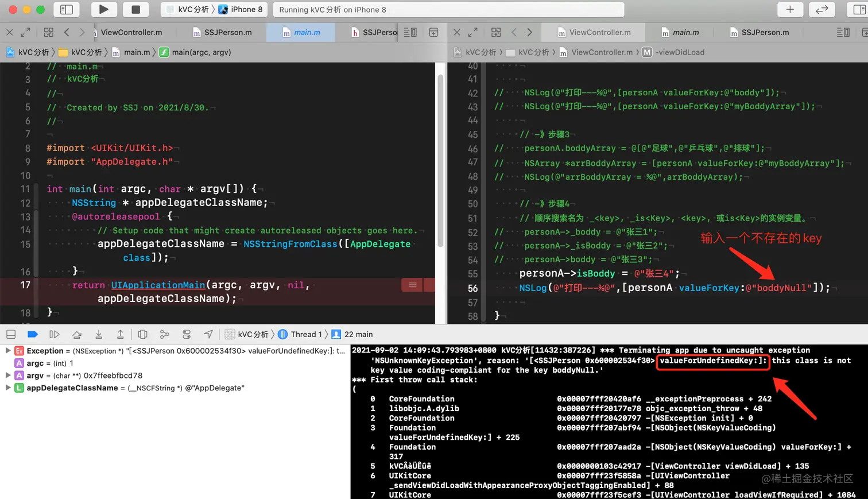The width and height of the screenshot is (868, 499).
Task: Click kVC分析 folder in left jump bar
Action: 80,52
